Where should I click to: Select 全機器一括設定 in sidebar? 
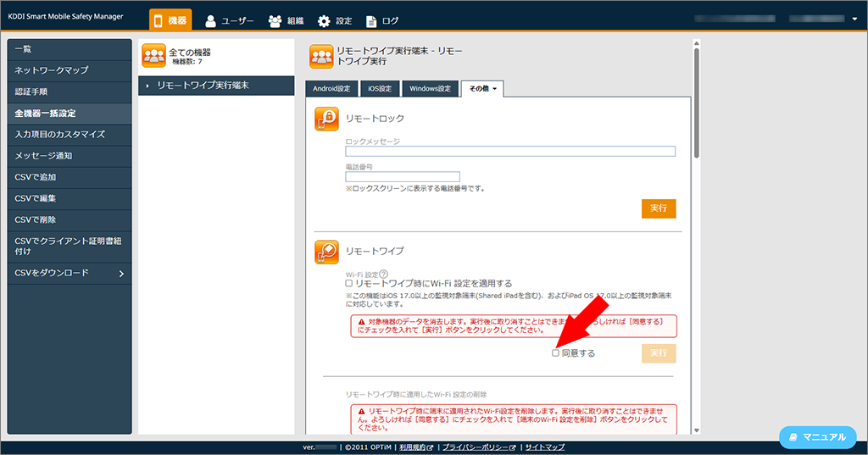click(x=70, y=114)
